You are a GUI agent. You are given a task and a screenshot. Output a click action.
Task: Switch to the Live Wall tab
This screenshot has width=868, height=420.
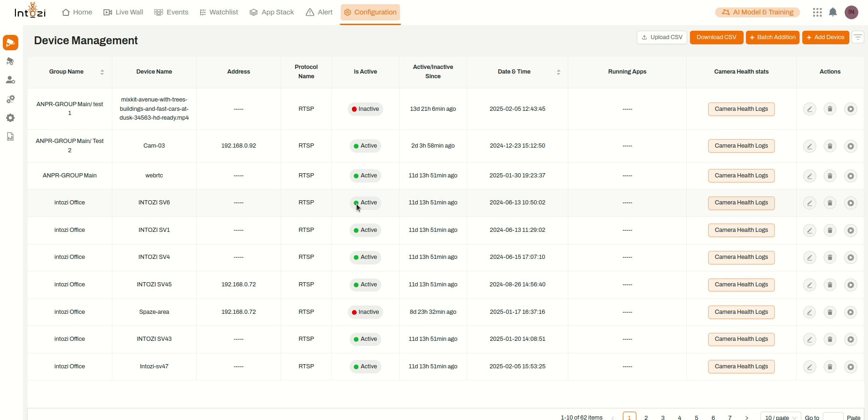pyautogui.click(x=124, y=12)
